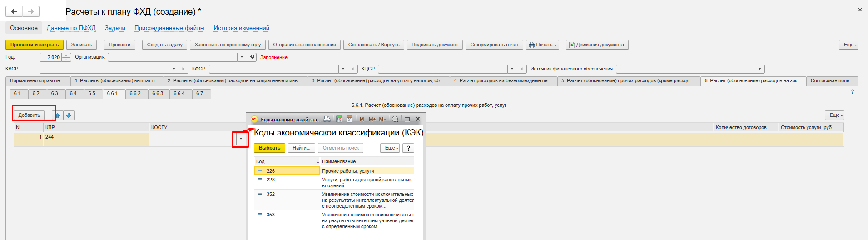Click the row icon for code 353
This screenshot has width=868, height=240.
point(260,215)
